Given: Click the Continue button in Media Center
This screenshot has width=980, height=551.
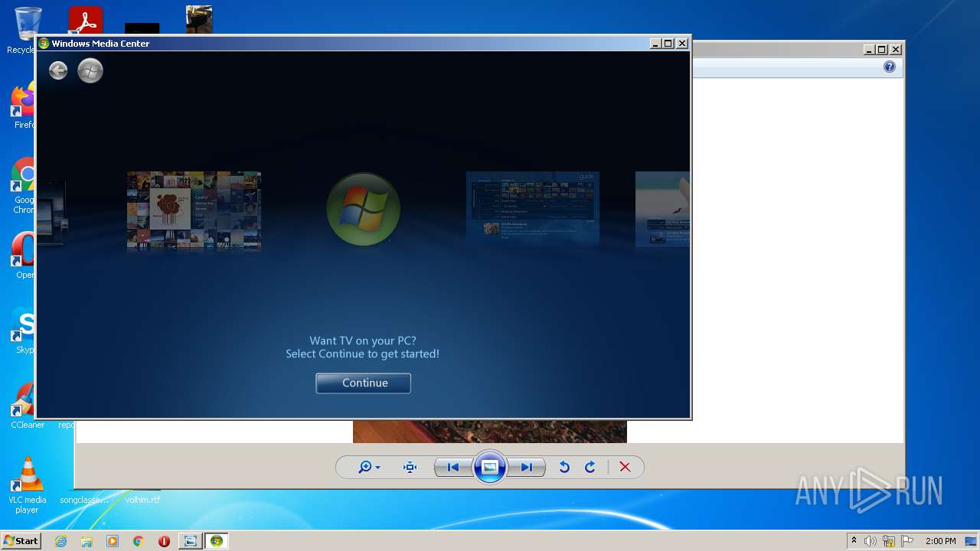Looking at the screenshot, I should pos(363,383).
